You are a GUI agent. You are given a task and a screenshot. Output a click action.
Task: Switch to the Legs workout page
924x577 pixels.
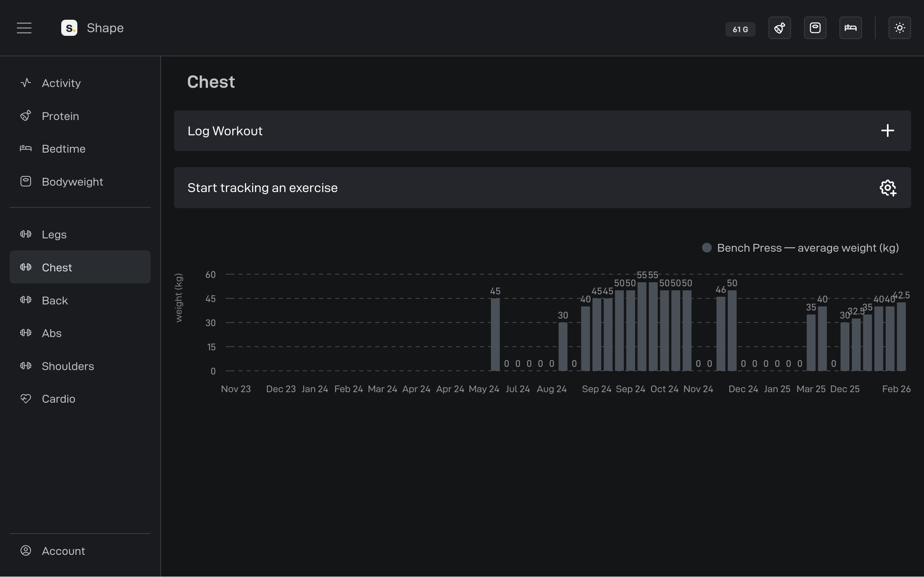coord(54,234)
